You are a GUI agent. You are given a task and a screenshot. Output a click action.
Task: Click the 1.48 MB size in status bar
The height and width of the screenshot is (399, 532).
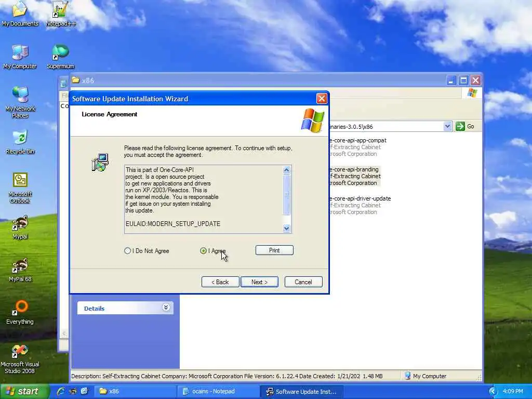(373, 376)
